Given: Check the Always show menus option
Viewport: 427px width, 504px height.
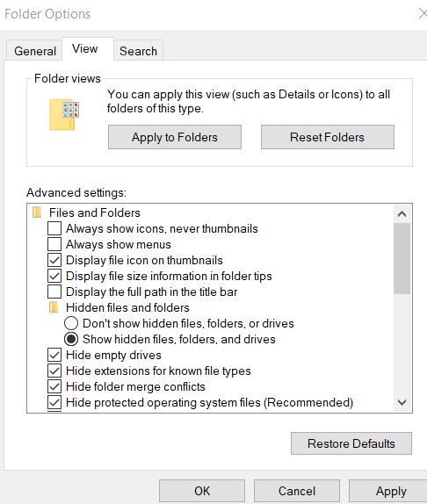Looking at the screenshot, I should [x=54, y=244].
